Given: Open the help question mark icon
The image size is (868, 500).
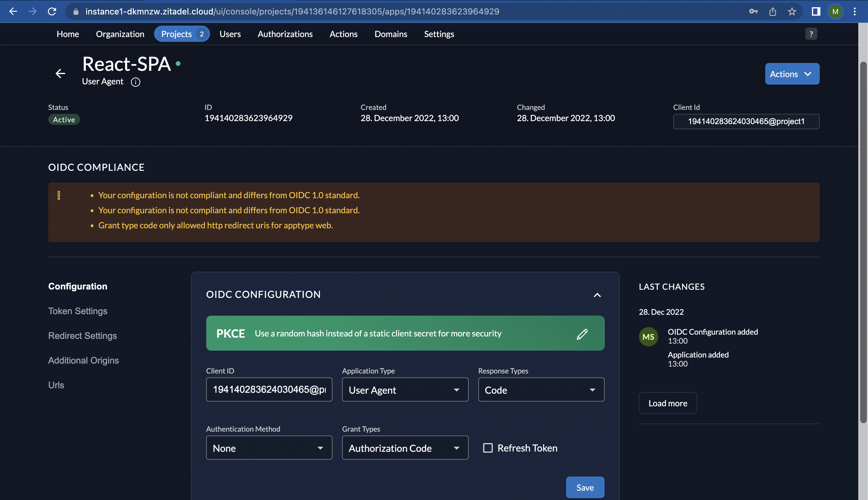Looking at the screenshot, I should [811, 34].
